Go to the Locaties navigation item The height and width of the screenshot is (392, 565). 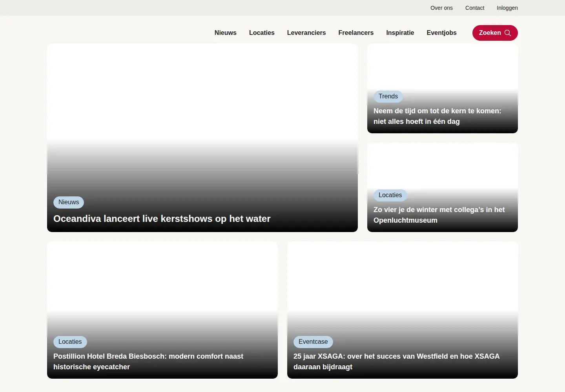coord(262,33)
